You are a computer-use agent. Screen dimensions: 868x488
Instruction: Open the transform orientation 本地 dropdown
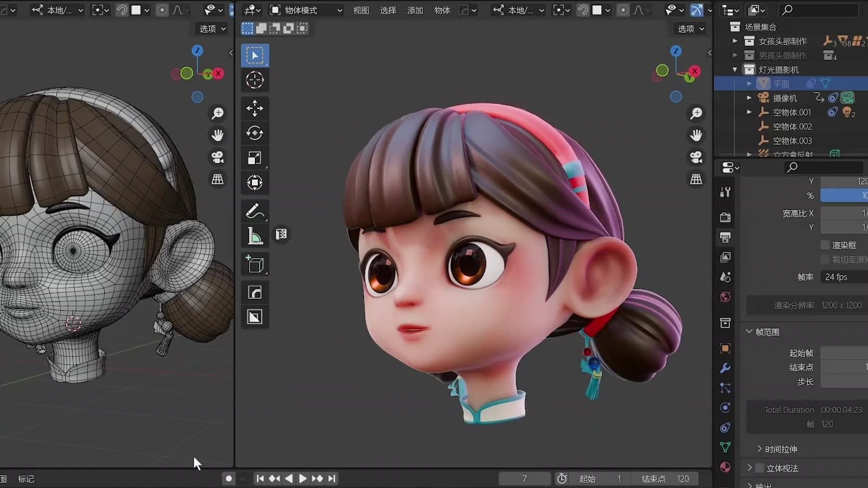click(x=518, y=10)
